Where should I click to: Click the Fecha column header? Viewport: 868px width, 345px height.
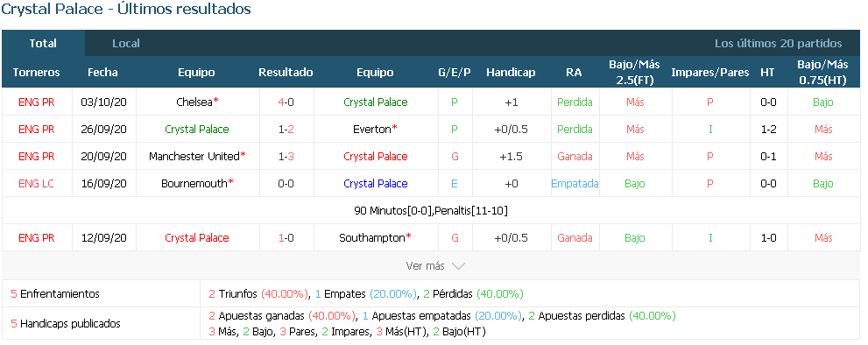[103, 73]
